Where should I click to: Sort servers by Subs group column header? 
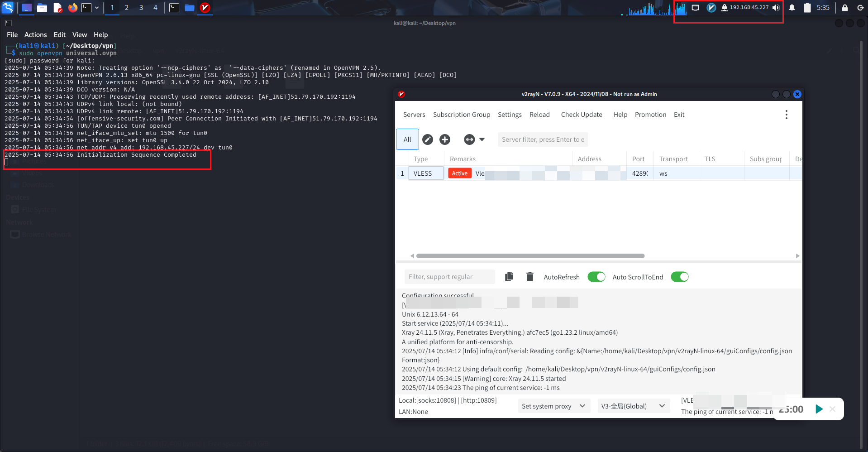tap(766, 159)
